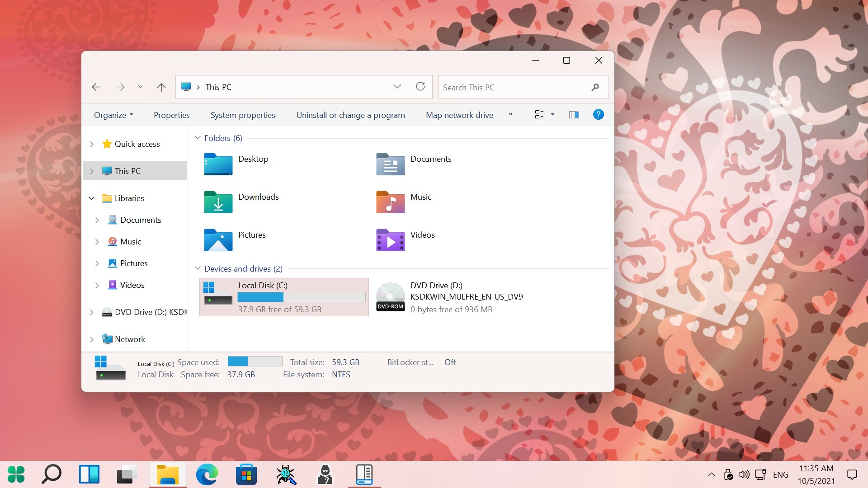Screen dimensions: 868x488
Task: Open Organize dropdown menu
Action: click(x=113, y=114)
